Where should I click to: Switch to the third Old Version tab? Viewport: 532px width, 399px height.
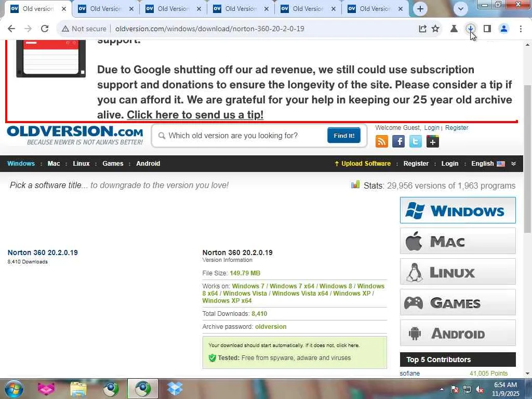[x=172, y=9]
